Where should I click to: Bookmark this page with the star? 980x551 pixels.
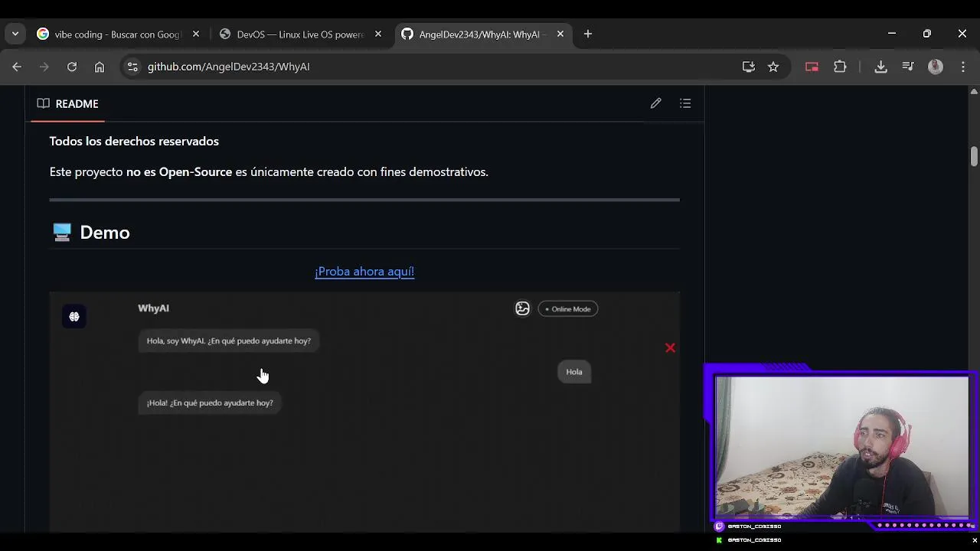click(x=773, y=67)
